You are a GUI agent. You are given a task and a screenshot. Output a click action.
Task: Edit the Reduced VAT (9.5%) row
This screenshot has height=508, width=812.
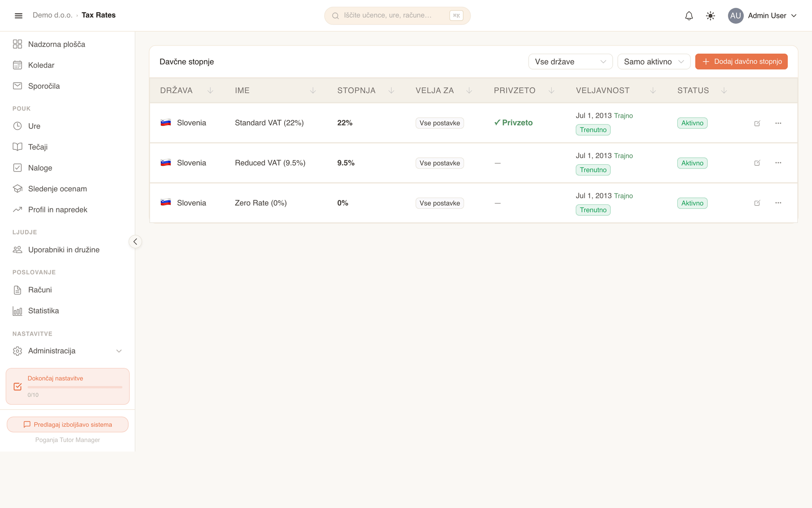point(757,163)
